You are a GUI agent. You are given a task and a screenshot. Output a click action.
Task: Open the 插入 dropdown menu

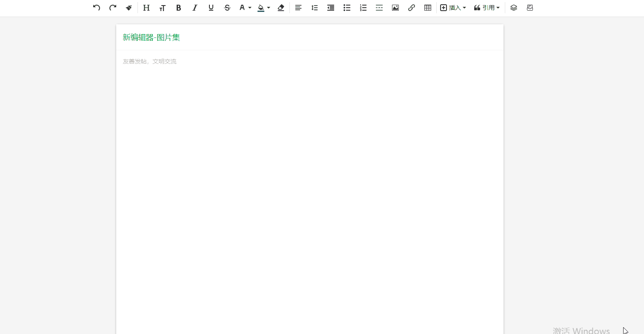pyautogui.click(x=453, y=8)
